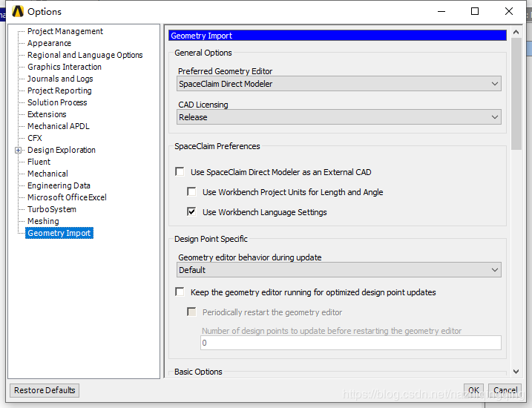
Task: Click the blue Geometry Import header bar
Action: [338, 36]
